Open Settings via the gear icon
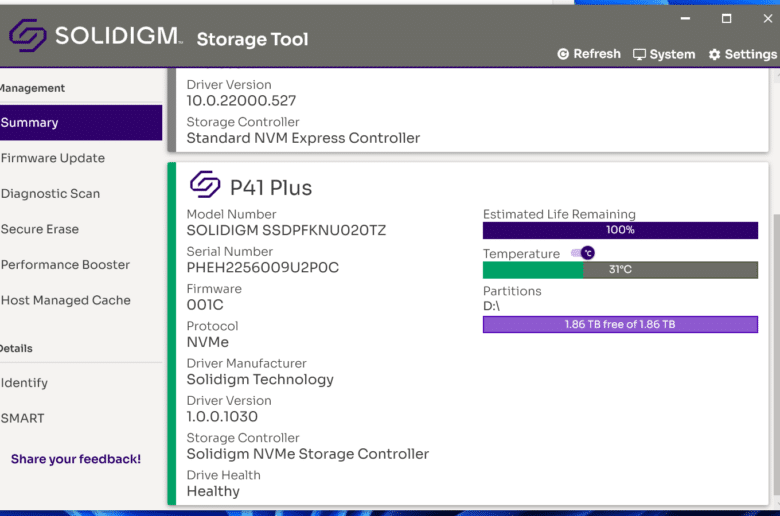Image resolution: width=780 pixels, height=516 pixels. pyautogui.click(x=743, y=54)
